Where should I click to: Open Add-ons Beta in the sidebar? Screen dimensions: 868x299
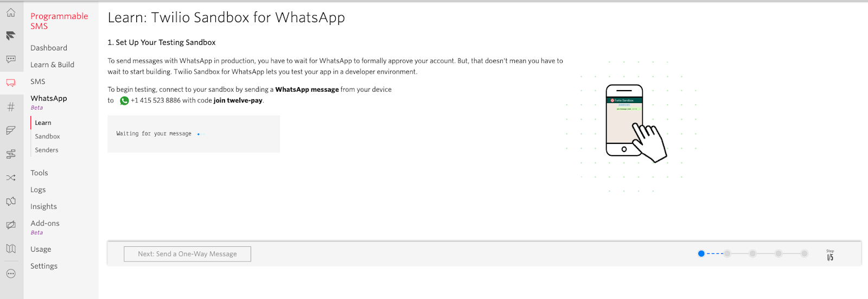45,227
